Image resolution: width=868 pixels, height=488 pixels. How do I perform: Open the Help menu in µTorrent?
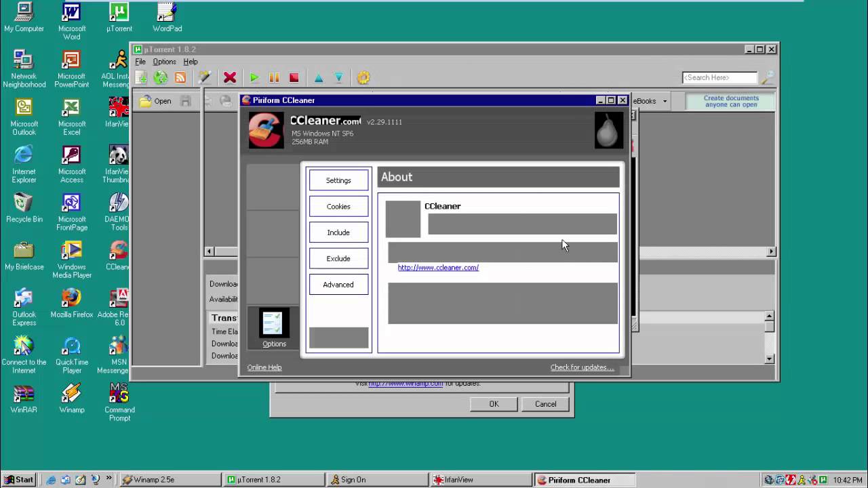191,62
